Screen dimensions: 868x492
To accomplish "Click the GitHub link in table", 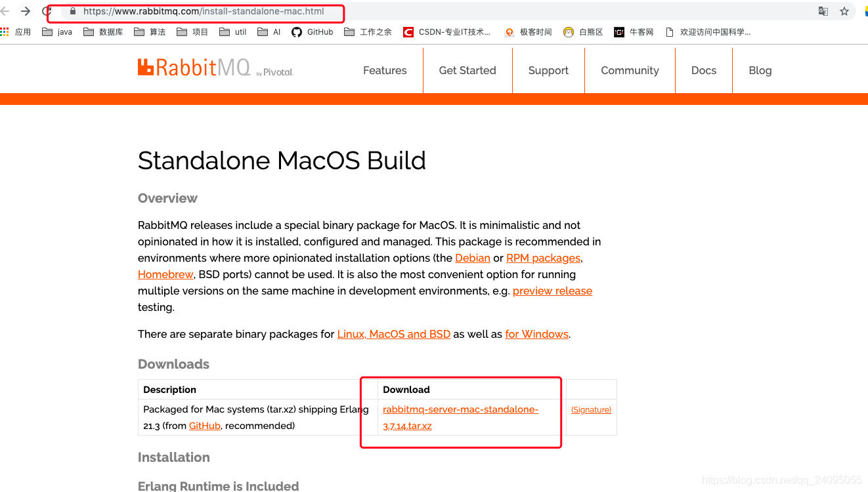I will click(x=205, y=426).
